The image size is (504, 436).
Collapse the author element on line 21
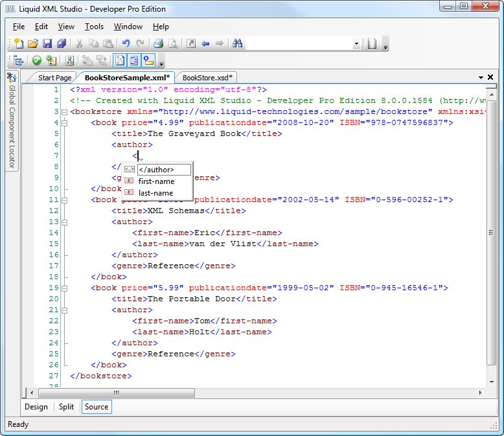[x=64, y=310]
